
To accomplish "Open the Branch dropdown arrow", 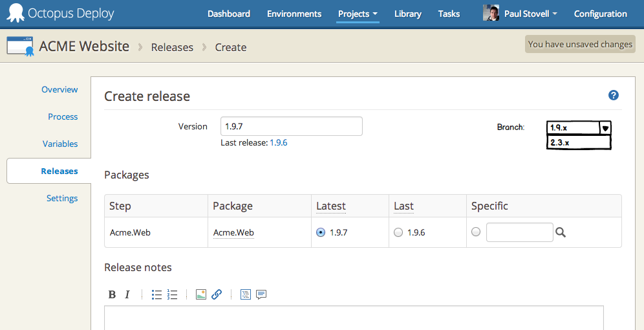I will pyautogui.click(x=605, y=128).
